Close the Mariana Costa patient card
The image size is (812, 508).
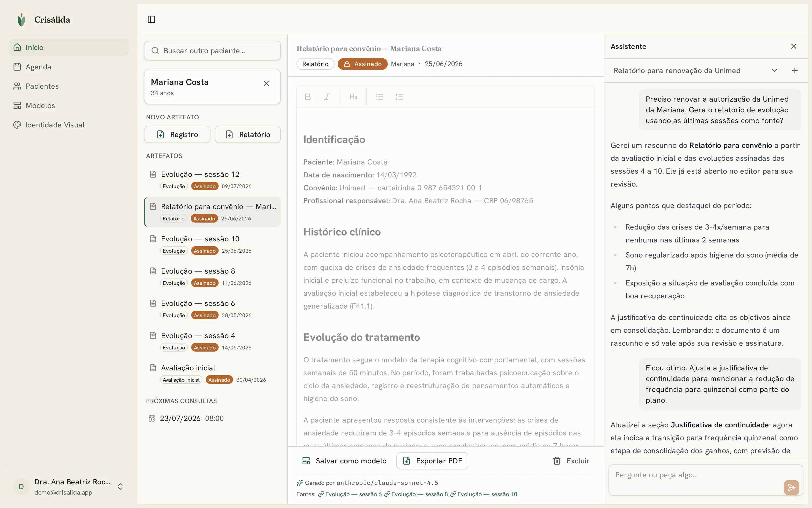pos(266,83)
